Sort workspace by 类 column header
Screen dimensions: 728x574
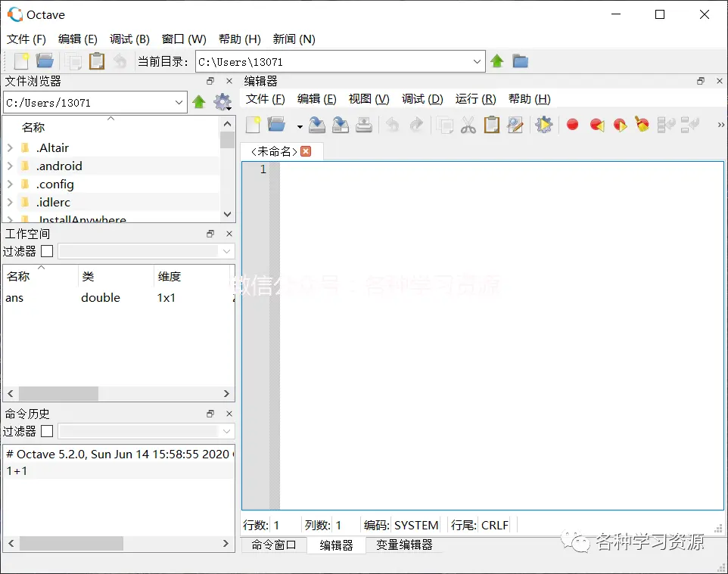[116, 277]
